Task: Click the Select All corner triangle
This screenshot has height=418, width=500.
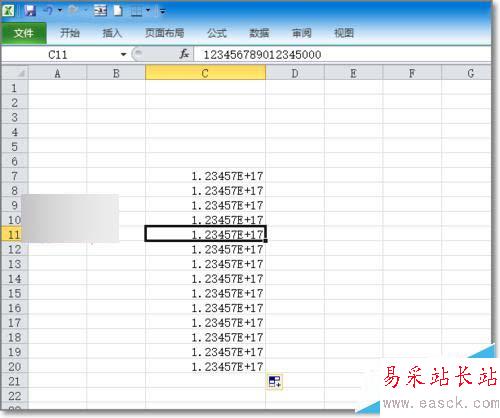Action: (15, 73)
